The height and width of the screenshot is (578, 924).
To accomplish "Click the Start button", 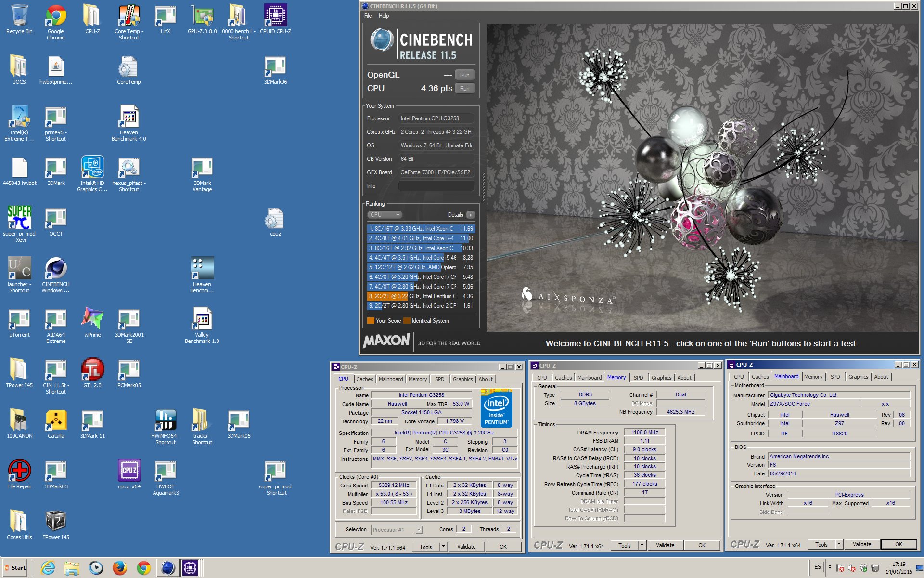I will [x=15, y=568].
